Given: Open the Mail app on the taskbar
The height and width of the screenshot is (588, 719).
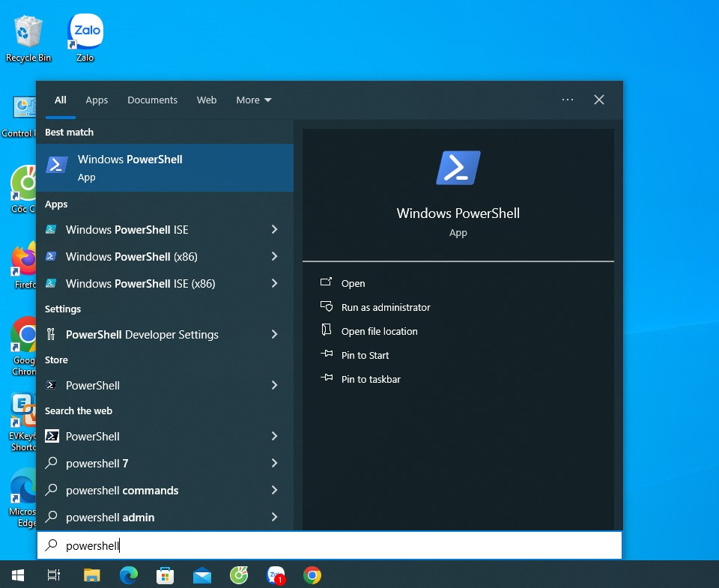Looking at the screenshot, I should 202,575.
